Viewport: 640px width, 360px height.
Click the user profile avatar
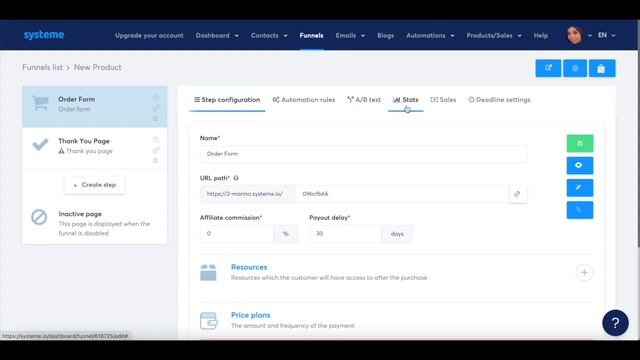pos(575,35)
